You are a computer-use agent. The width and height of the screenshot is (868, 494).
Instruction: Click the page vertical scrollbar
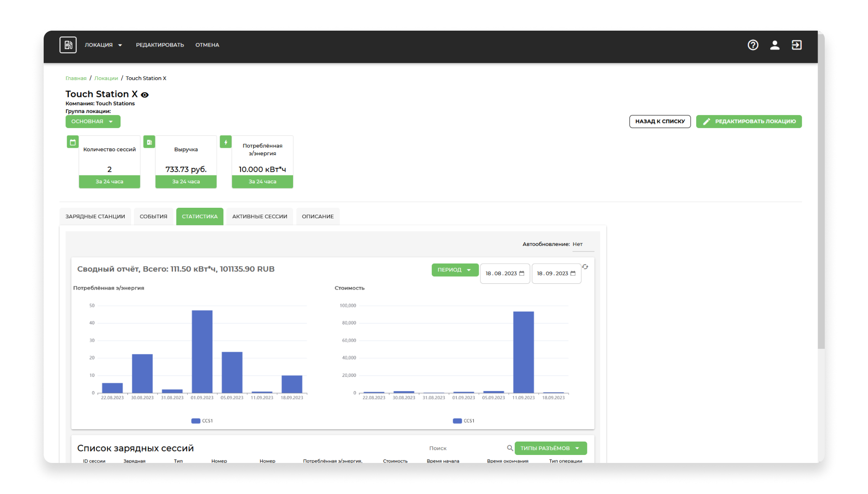(x=821, y=191)
